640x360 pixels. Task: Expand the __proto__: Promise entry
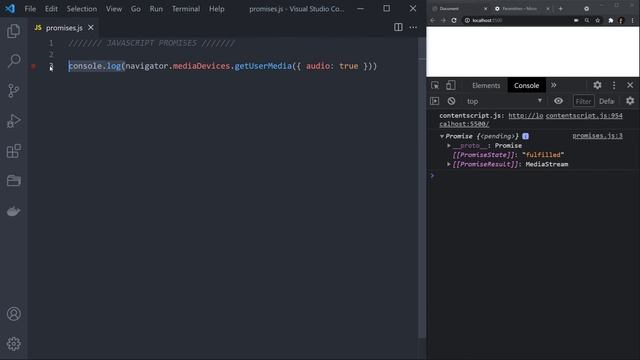click(x=449, y=145)
